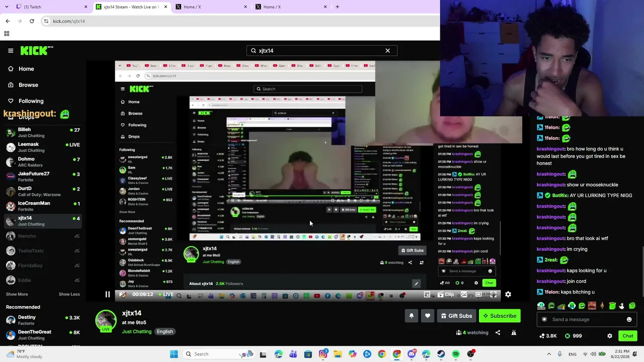
Task: Collapse the following list with Show Less
Action: 69,294
